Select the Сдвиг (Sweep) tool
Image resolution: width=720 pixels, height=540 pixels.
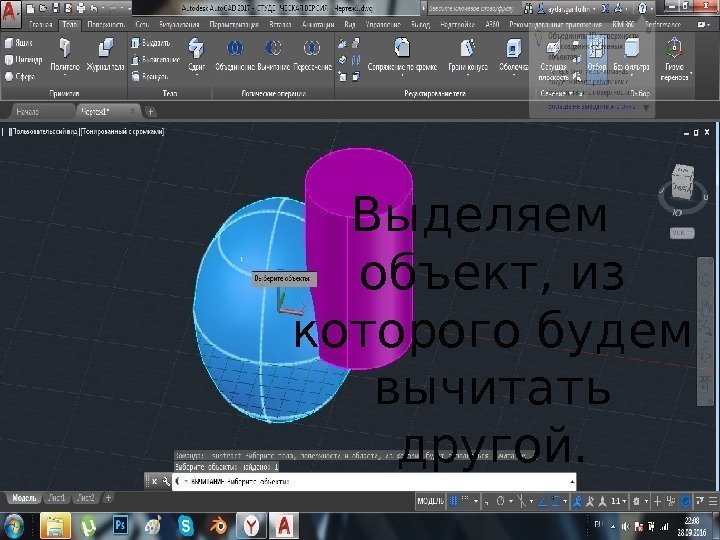click(x=196, y=55)
